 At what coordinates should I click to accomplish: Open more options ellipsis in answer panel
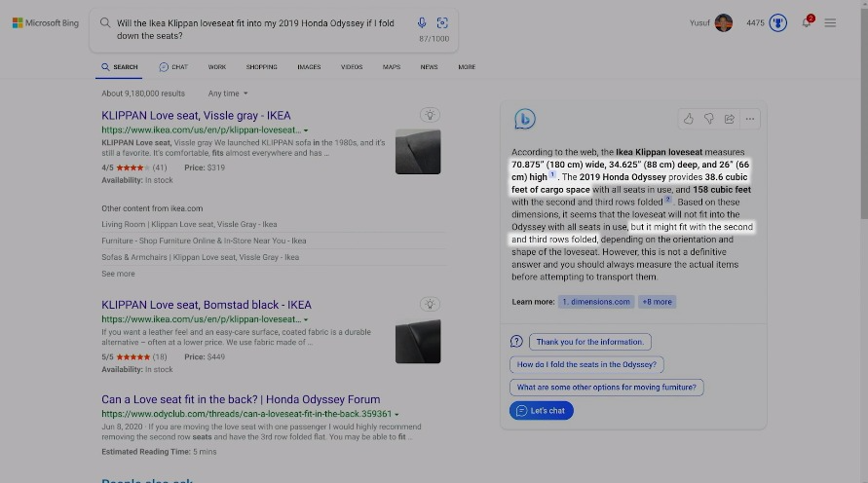749,119
